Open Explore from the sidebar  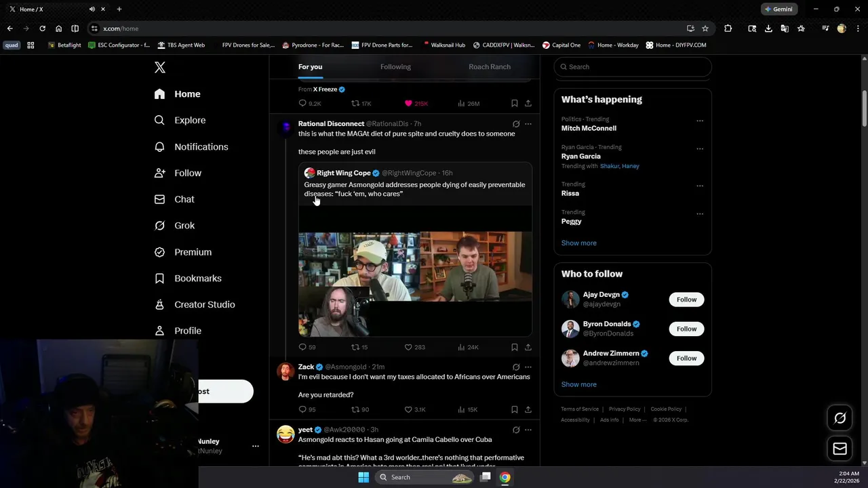[x=180, y=120]
